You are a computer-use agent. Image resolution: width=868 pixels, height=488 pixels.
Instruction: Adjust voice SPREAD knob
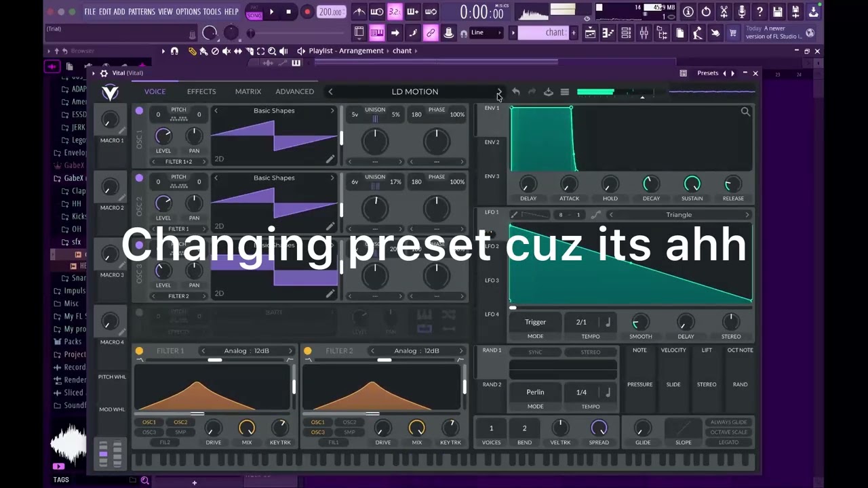(x=599, y=428)
